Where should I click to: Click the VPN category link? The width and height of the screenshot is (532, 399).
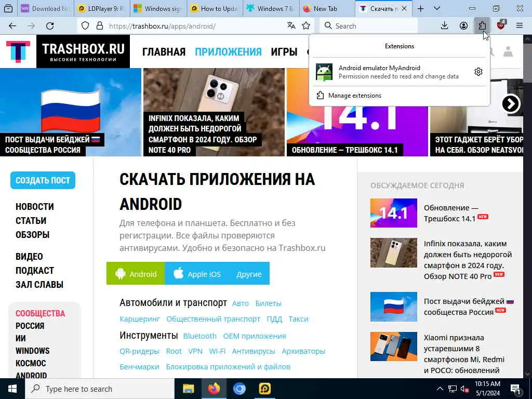pyautogui.click(x=195, y=351)
